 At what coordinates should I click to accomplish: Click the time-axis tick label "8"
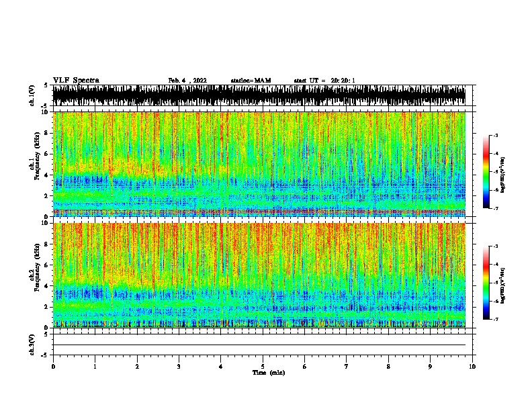388,367
